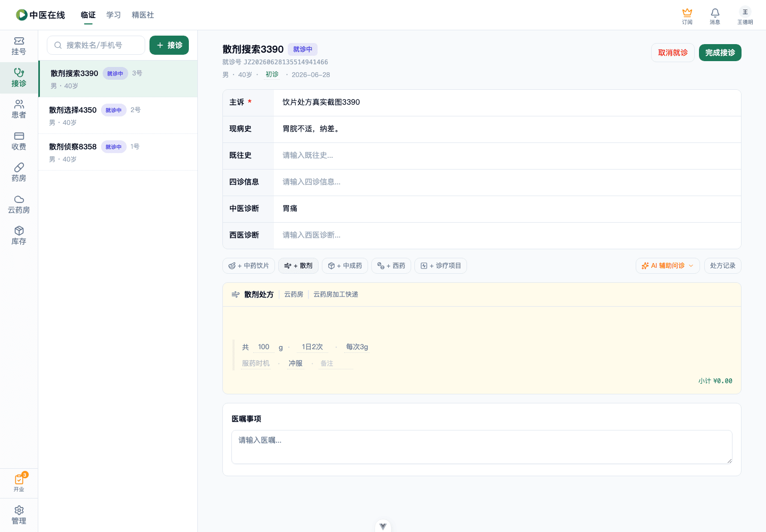Viewport: 766px width, 532px height.
Task: Add a 诊疗项目 item
Action: [440, 266]
